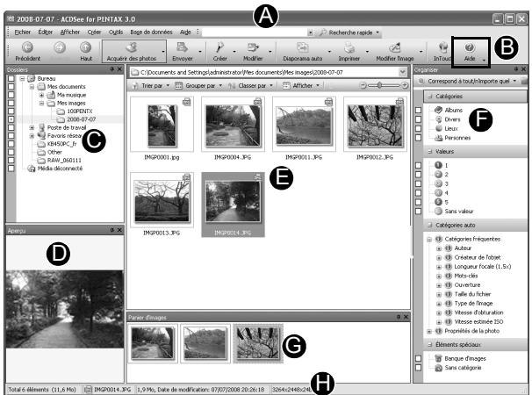Click the InTouch toolbar icon
The image size is (532, 395).
pos(442,47)
